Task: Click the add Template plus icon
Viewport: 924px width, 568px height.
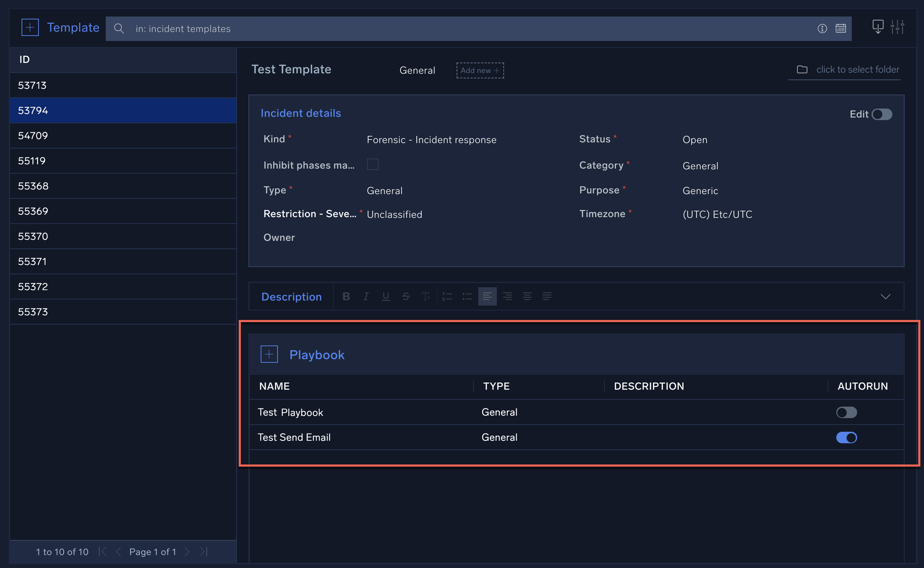Action: point(30,27)
